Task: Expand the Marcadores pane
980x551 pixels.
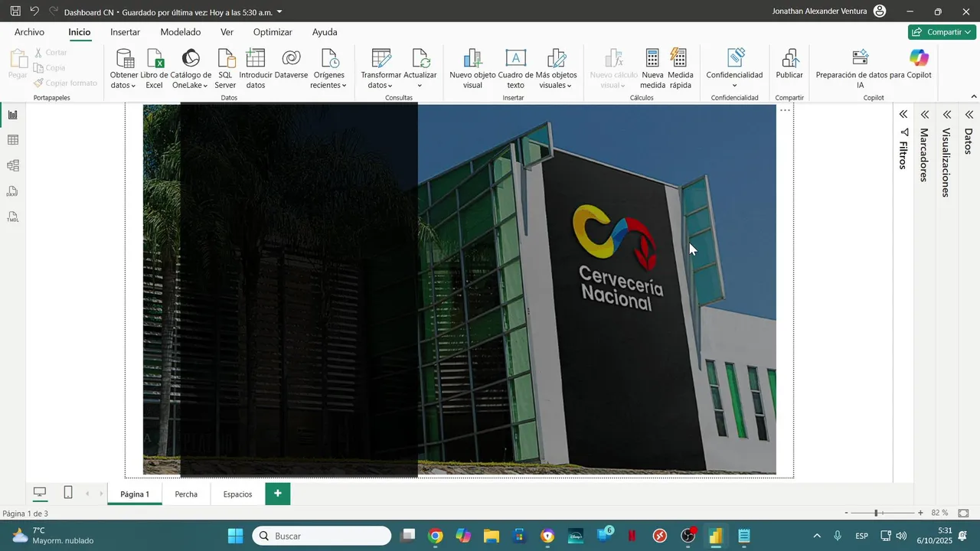Action: pos(925,115)
